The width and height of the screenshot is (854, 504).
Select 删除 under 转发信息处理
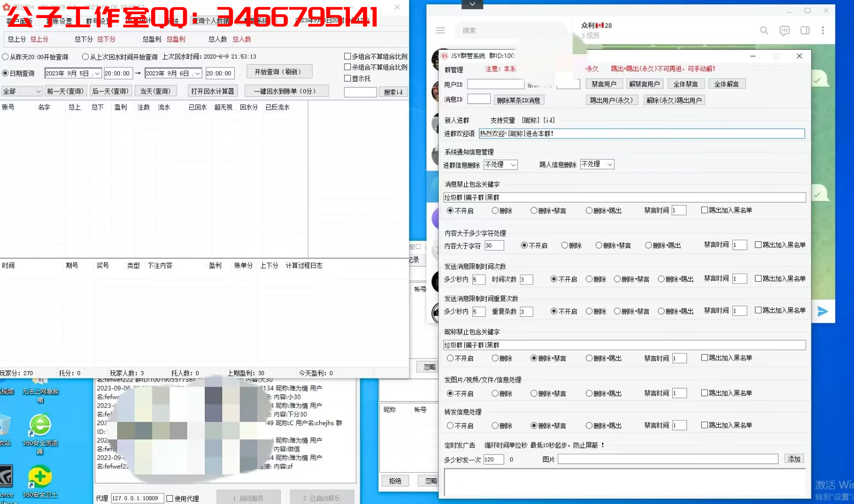(x=495, y=426)
